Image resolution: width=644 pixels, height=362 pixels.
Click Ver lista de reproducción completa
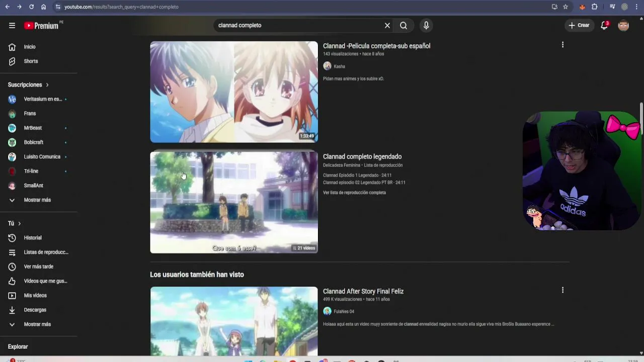click(x=354, y=193)
